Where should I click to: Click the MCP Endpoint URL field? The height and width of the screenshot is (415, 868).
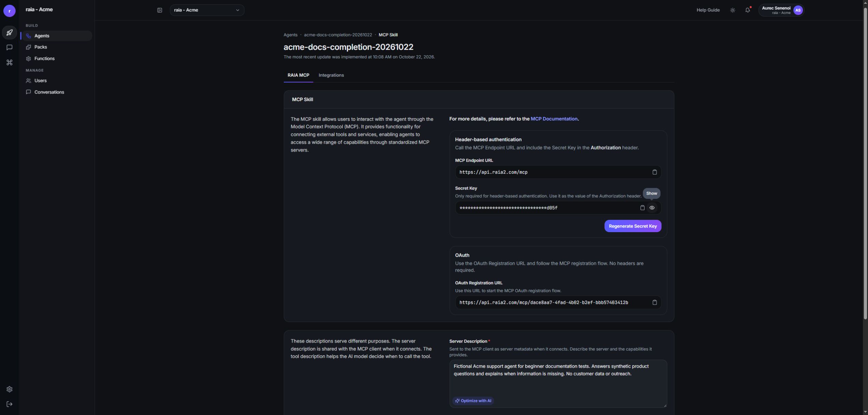pyautogui.click(x=558, y=172)
